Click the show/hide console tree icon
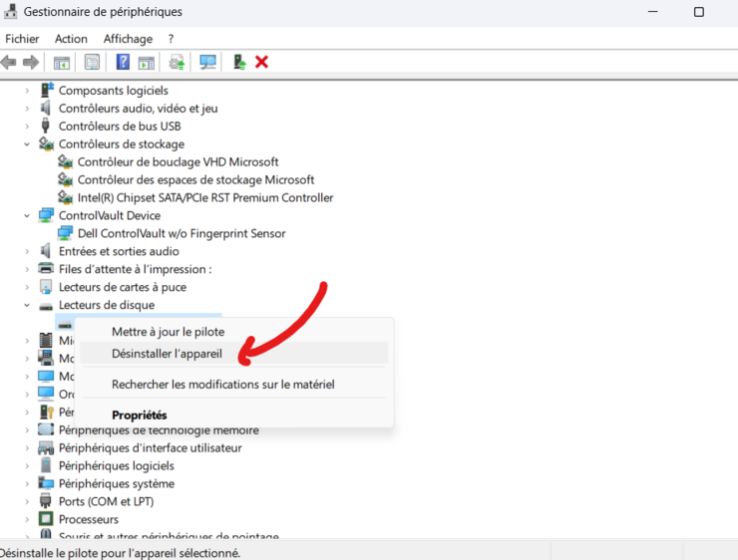Screen dimensions: 738x560 click(x=62, y=62)
